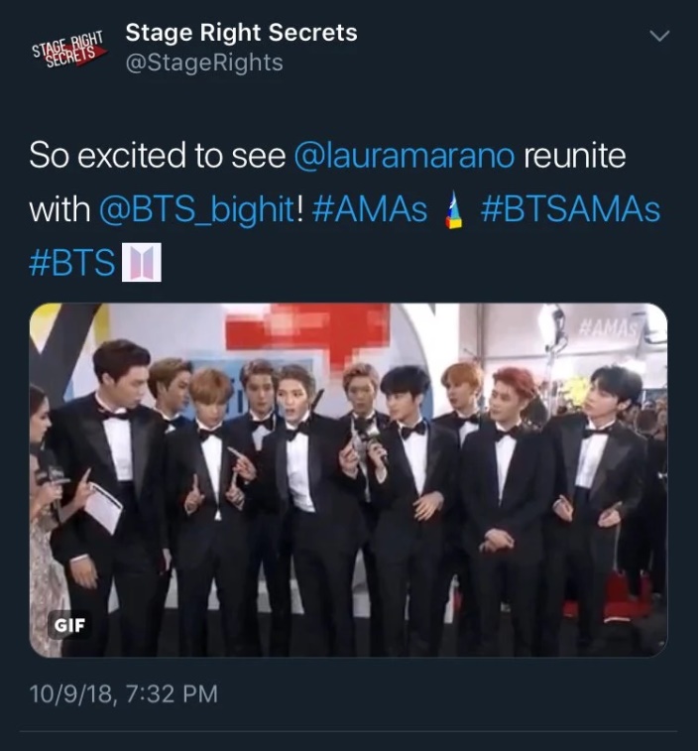Click the interviewer's white cue card in the GIF

pos(101,506)
